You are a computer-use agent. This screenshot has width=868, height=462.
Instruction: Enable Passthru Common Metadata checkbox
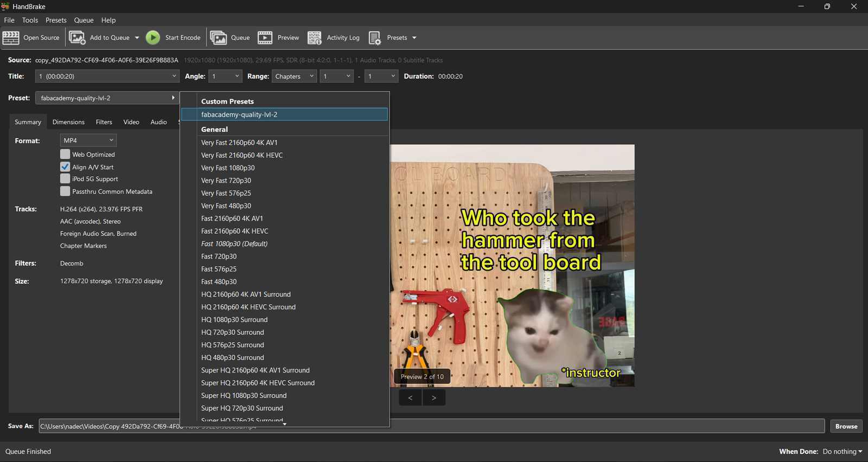(65, 191)
